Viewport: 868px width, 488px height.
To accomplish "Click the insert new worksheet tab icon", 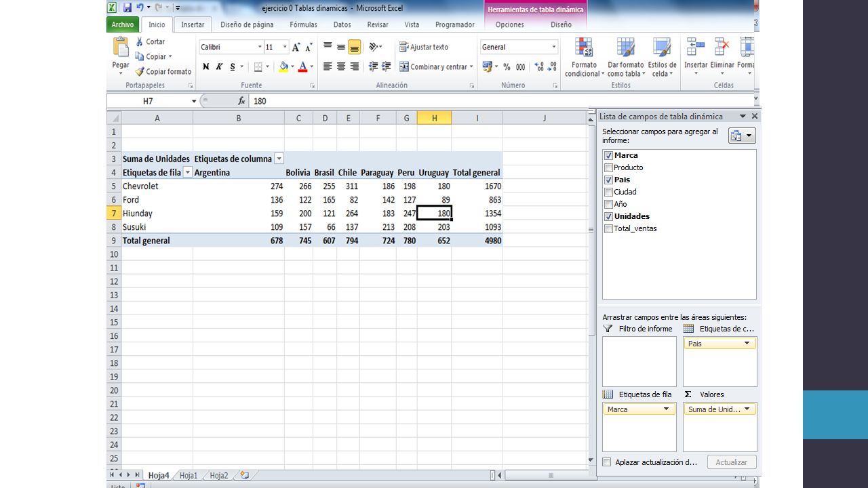I will [x=244, y=476].
